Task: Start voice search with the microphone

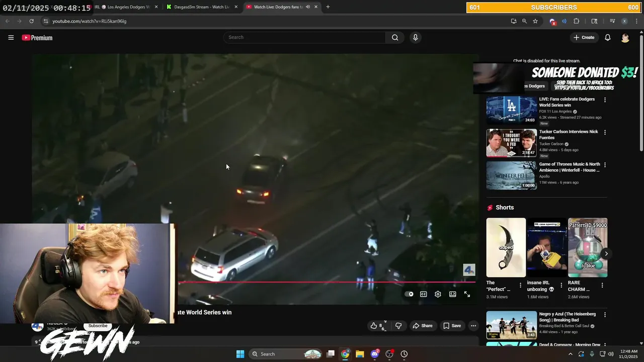Action: [415, 37]
